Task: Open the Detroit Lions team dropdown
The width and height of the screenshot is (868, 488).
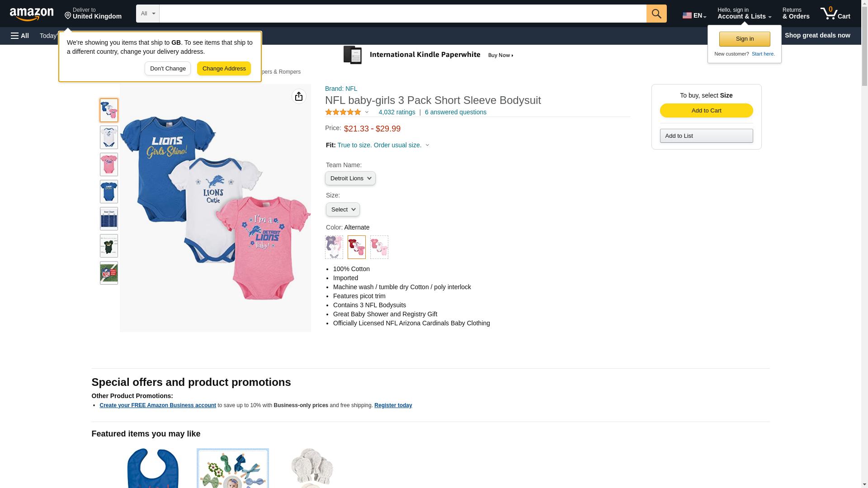Action: pos(350,178)
